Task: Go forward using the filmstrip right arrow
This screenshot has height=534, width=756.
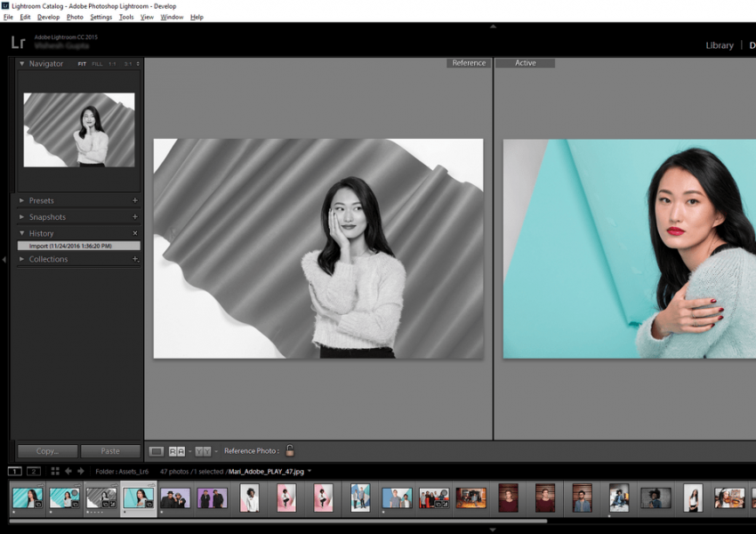Action: (80, 471)
